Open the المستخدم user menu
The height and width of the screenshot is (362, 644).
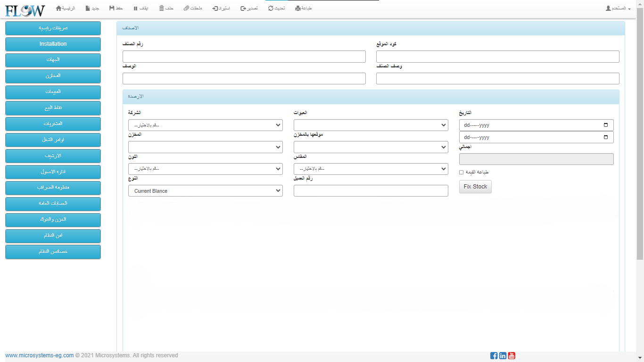click(618, 8)
